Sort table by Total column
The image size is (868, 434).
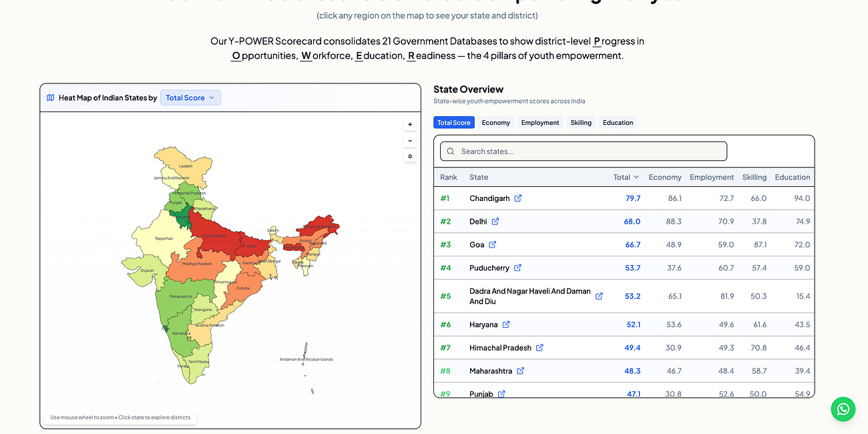tap(626, 177)
